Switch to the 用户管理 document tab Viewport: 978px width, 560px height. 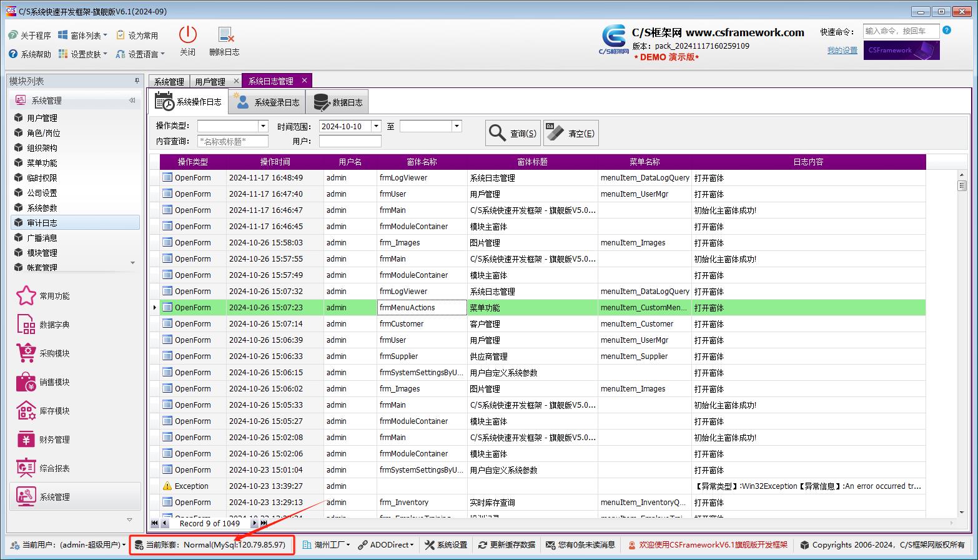click(210, 82)
